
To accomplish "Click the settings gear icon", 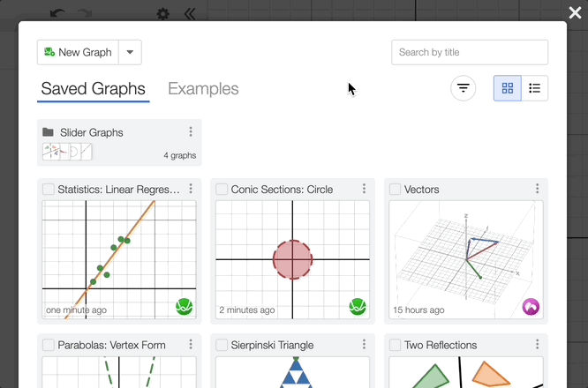I will [x=162, y=14].
